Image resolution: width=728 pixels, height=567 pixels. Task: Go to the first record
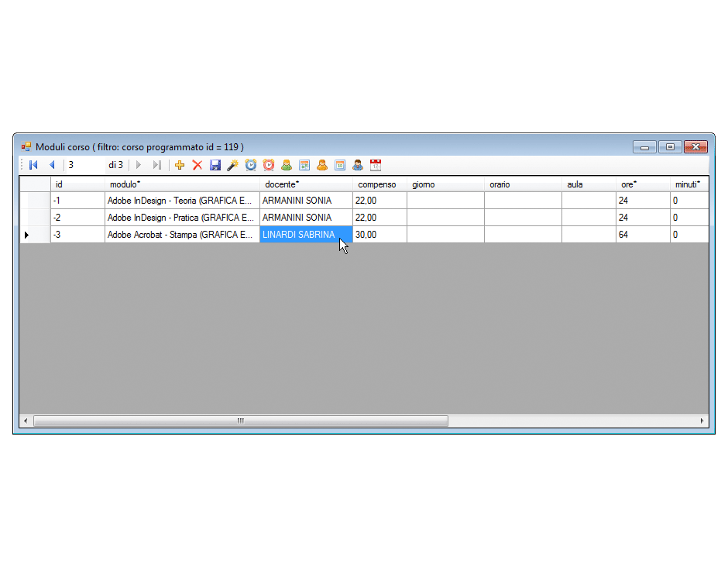[x=33, y=165]
